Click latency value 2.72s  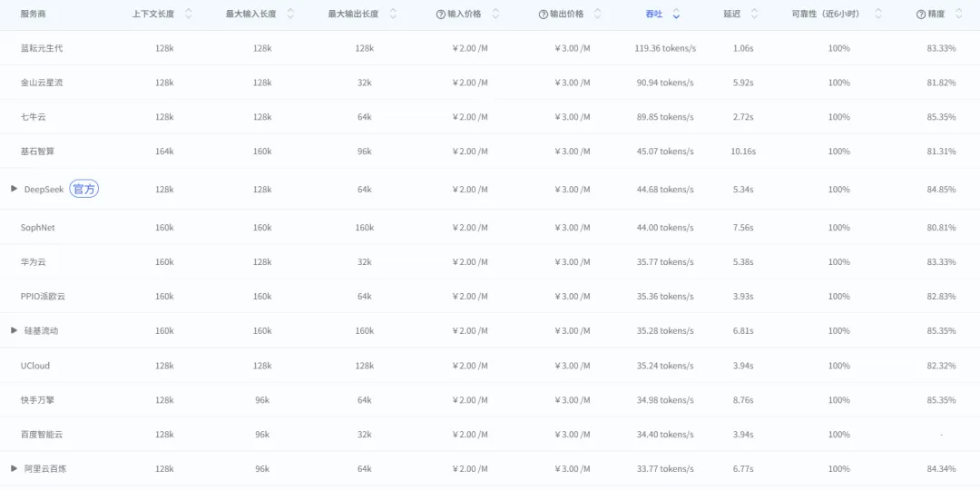click(x=743, y=117)
